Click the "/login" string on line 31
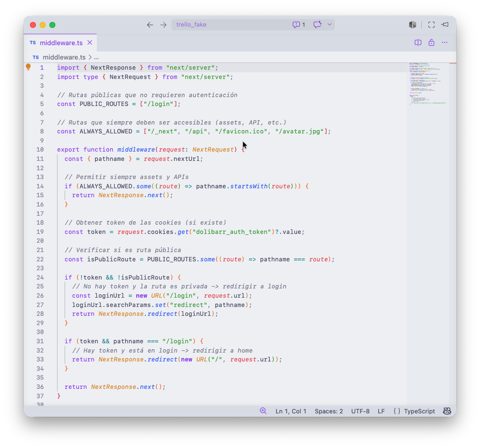 click(x=177, y=342)
